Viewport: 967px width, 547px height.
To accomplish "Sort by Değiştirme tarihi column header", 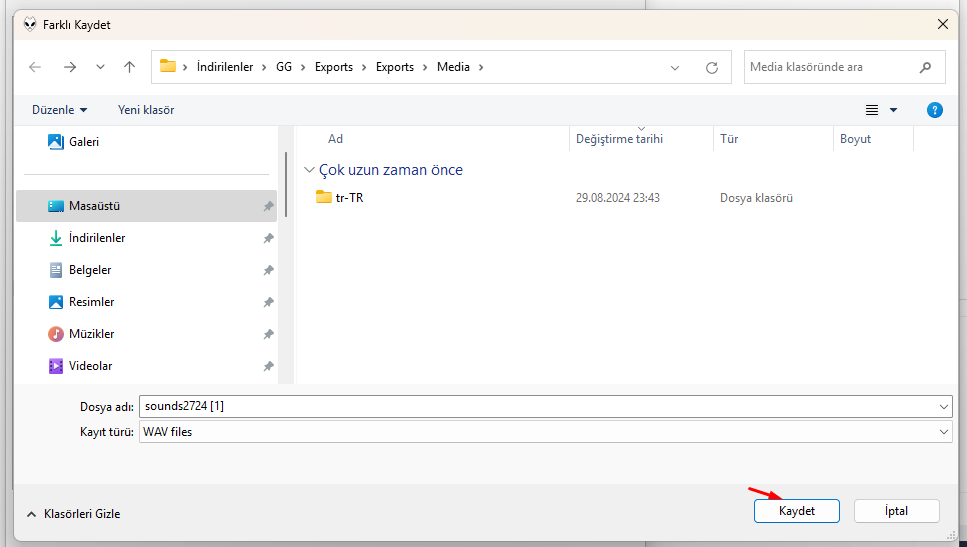I will tap(641, 139).
